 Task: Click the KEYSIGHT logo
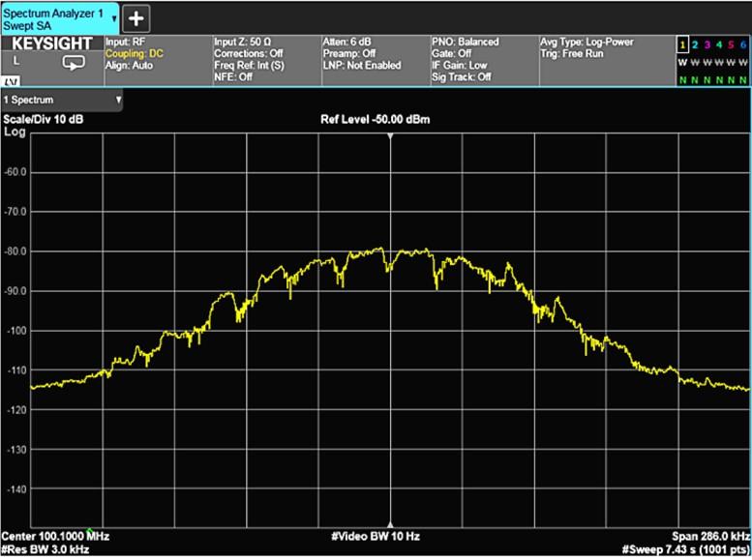click(x=52, y=44)
